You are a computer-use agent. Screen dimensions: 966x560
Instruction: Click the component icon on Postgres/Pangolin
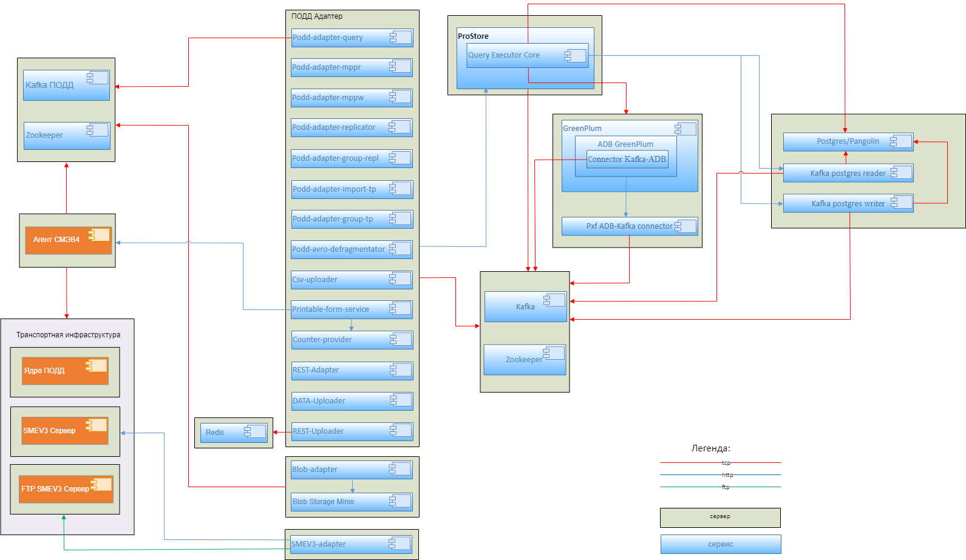901,141
